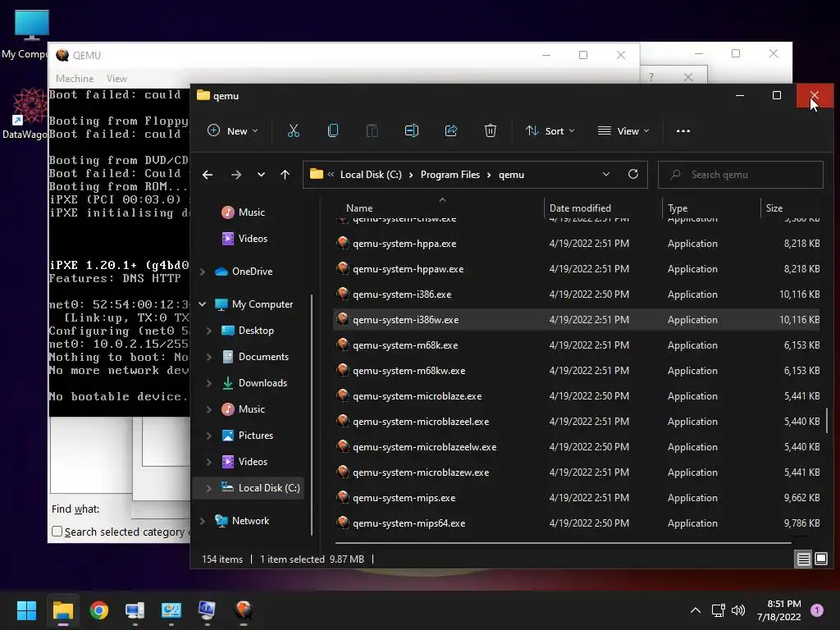
Task: Show hidden system tray icons chevron
Action: pyautogui.click(x=696, y=610)
